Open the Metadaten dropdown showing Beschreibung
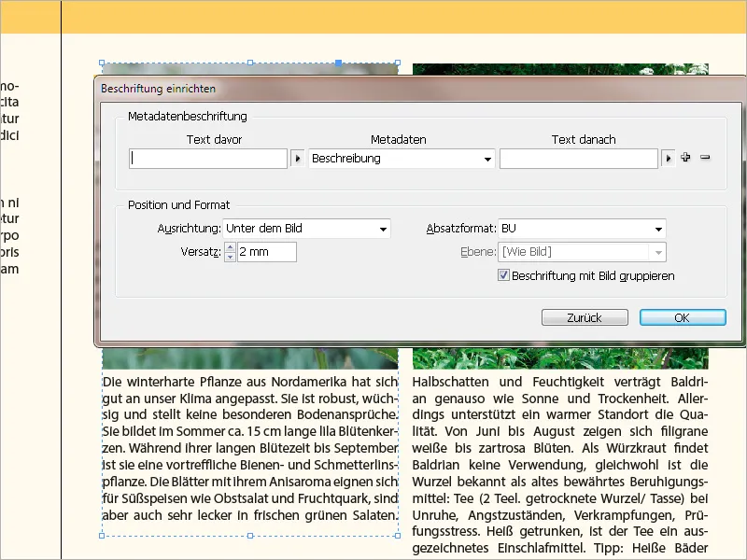Viewport: 747px width, 560px height. (x=486, y=158)
